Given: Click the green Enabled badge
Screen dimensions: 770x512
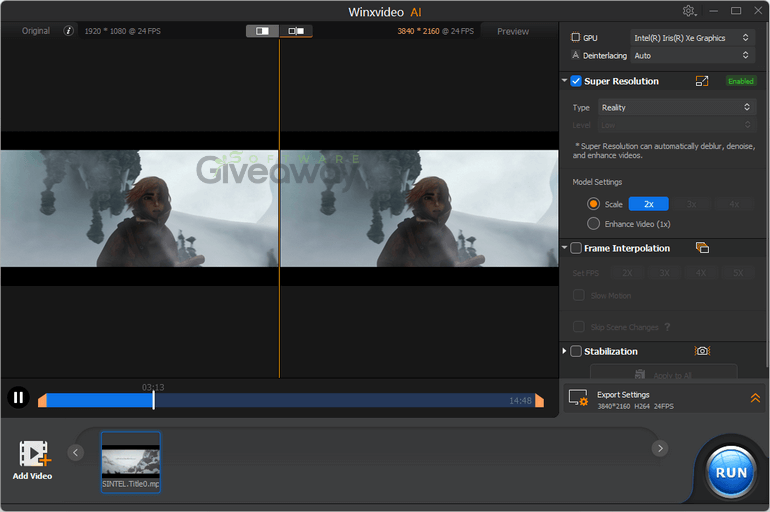Looking at the screenshot, I should pos(741,81).
